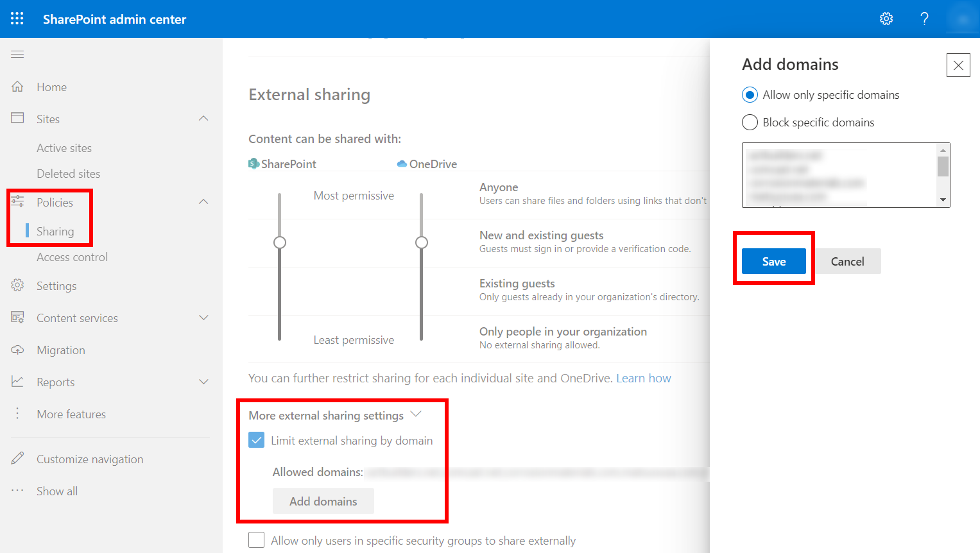Collapse More external sharing settings

click(416, 414)
